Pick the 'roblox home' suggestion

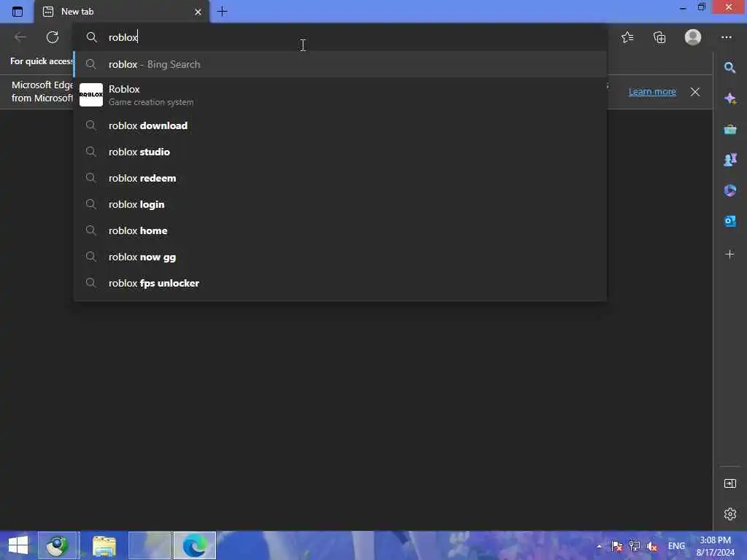(x=341, y=230)
